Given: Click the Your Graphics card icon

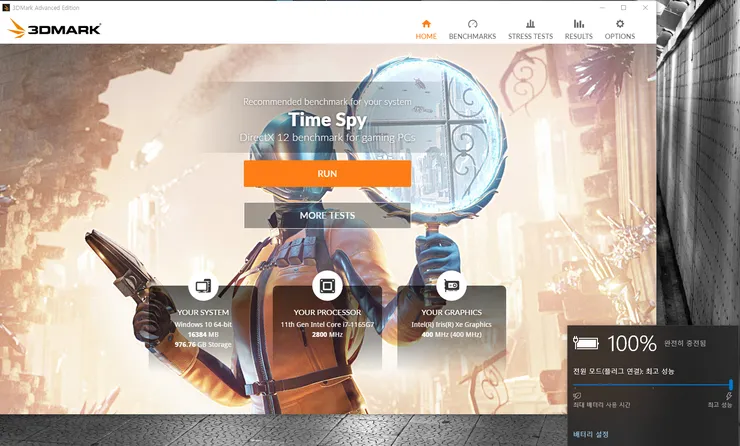Looking at the screenshot, I should [x=451, y=286].
